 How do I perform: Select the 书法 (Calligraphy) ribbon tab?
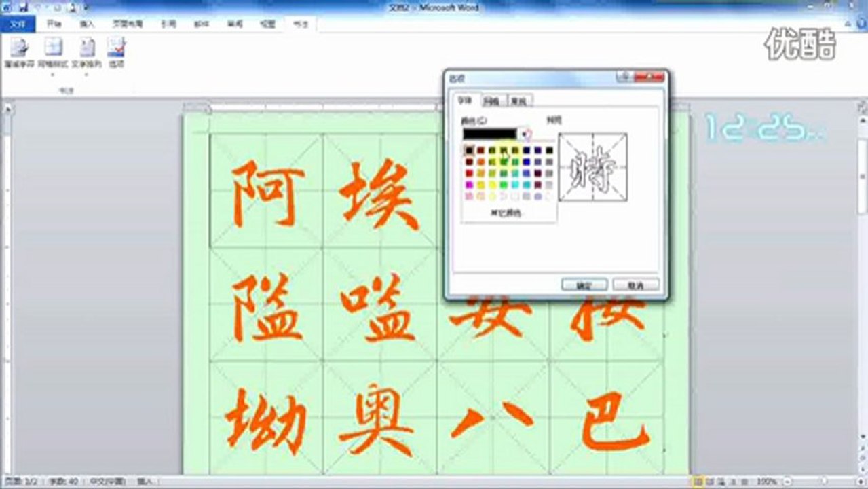pyautogui.click(x=301, y=24)
